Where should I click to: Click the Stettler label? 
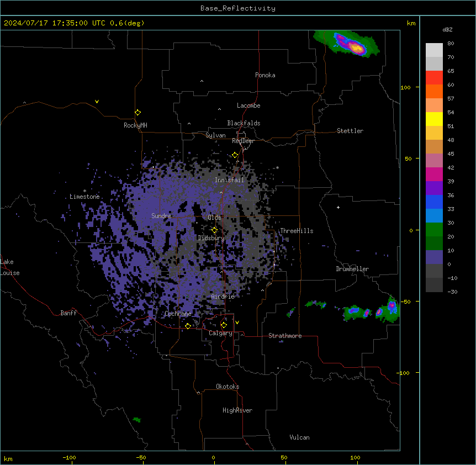(x=350, y=131)
